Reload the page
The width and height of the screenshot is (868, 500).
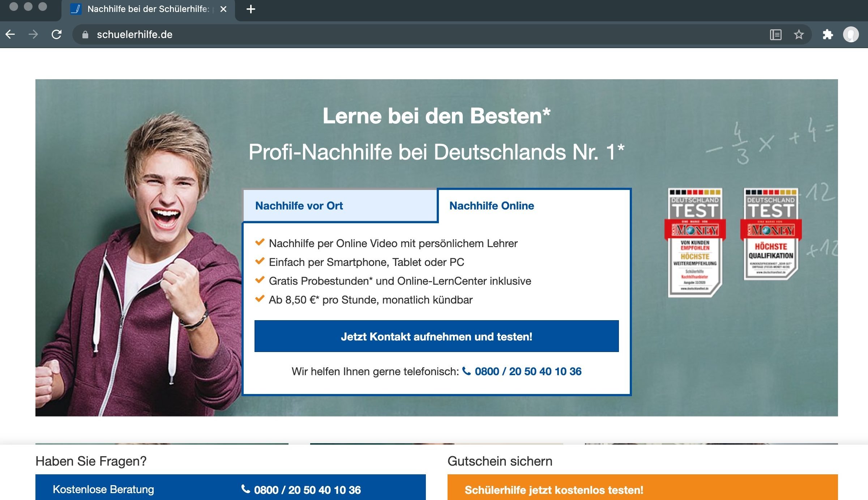(x=56, y=34)
